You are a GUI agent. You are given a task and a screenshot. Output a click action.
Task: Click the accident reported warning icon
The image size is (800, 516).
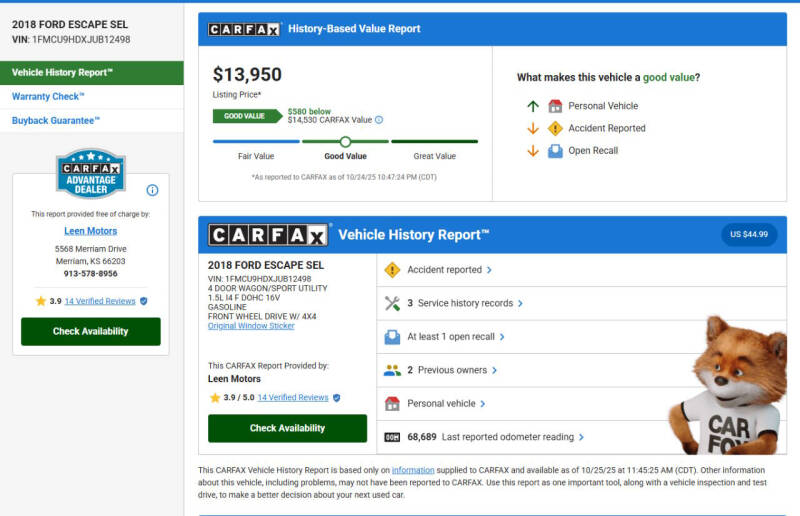click(392, 270)
